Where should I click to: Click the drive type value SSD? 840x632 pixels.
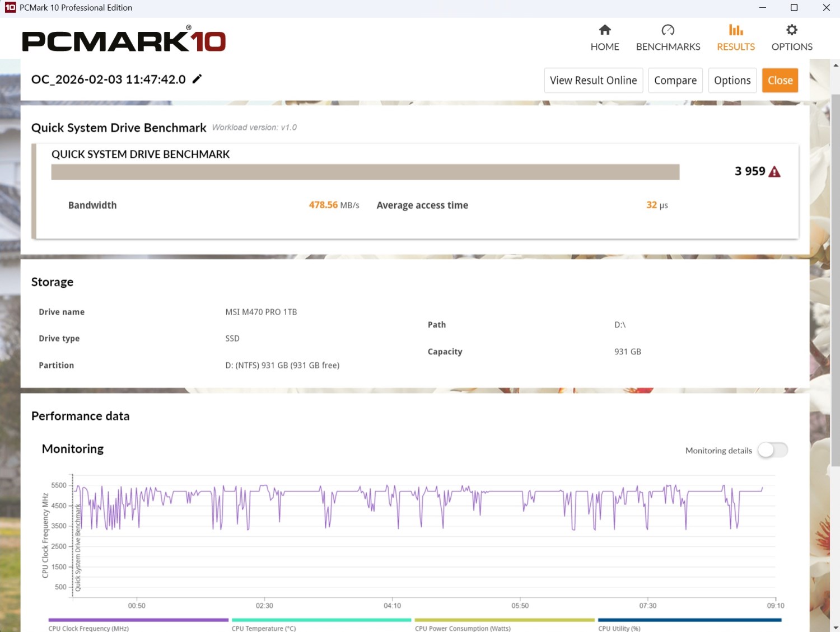(232, 339)
